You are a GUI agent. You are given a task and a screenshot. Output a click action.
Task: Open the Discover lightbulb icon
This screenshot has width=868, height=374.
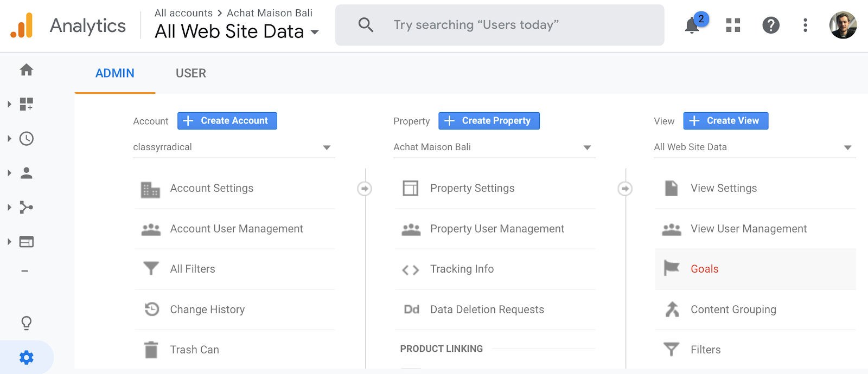point(26,323)
